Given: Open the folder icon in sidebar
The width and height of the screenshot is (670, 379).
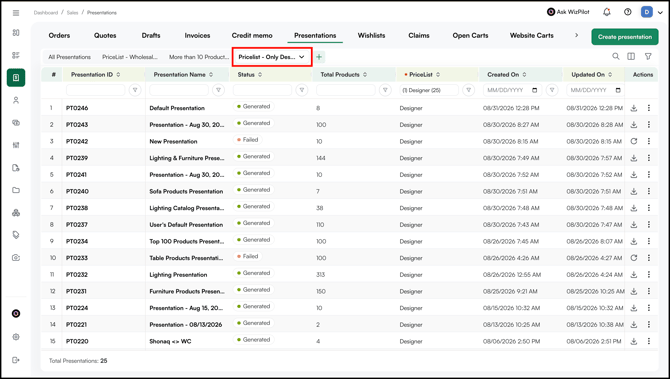Looking at the screenshot, I should (x=16, y=190).
